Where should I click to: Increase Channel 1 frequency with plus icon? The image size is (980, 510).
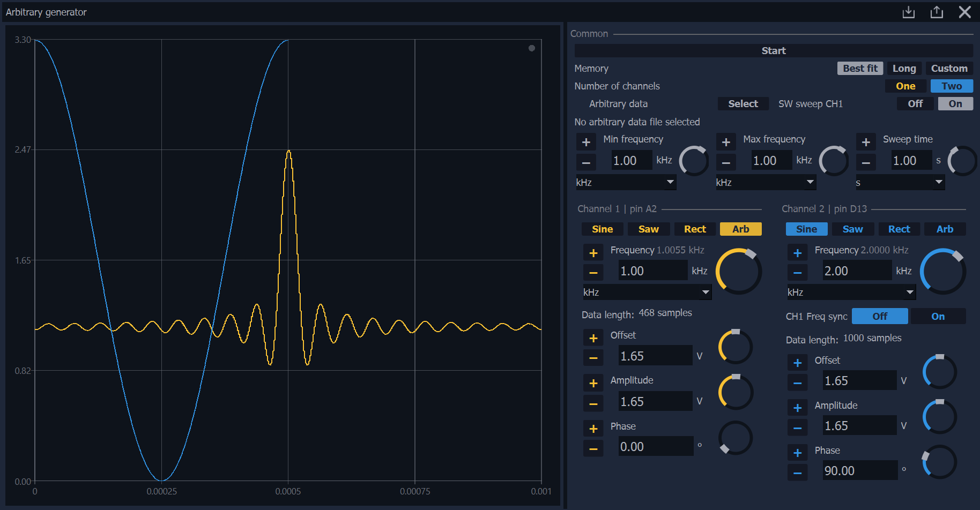click(x=593, y=253)
